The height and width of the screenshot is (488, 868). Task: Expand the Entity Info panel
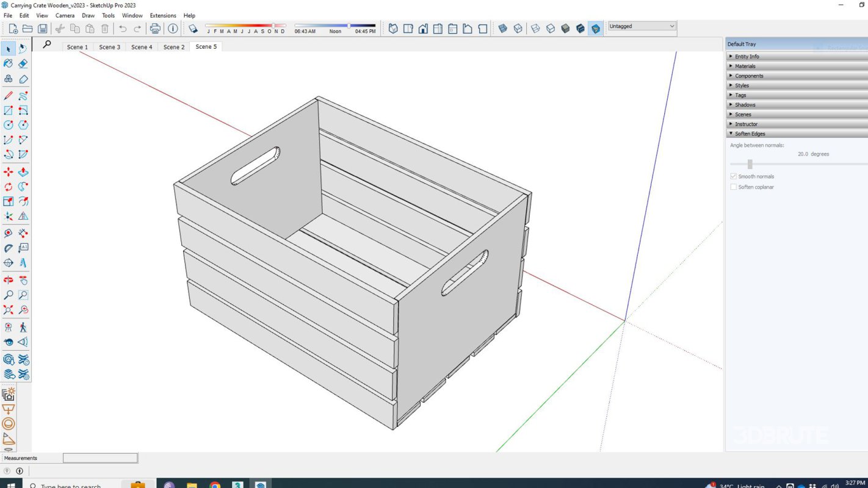[747, 56]
